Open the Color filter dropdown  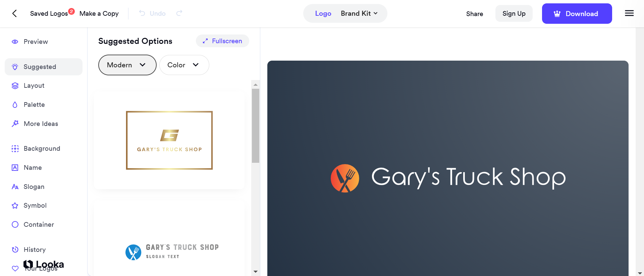pos(184,65)
